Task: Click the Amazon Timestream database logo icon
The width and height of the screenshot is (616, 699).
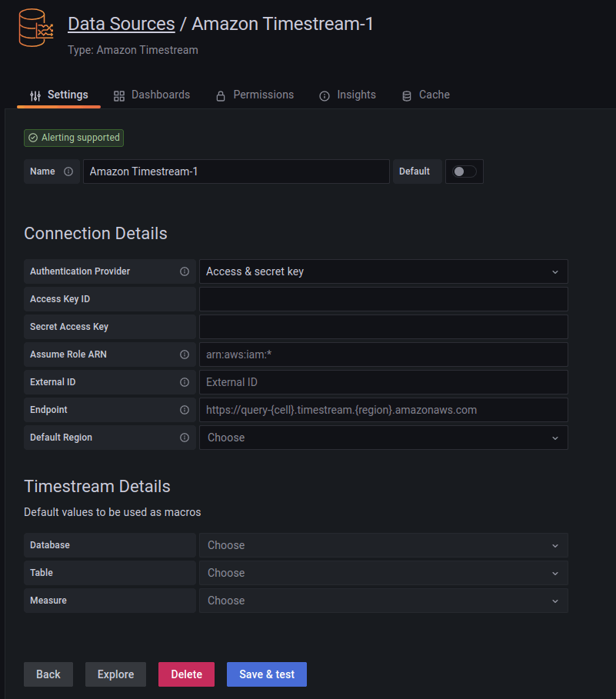Action: pos(36,28)
